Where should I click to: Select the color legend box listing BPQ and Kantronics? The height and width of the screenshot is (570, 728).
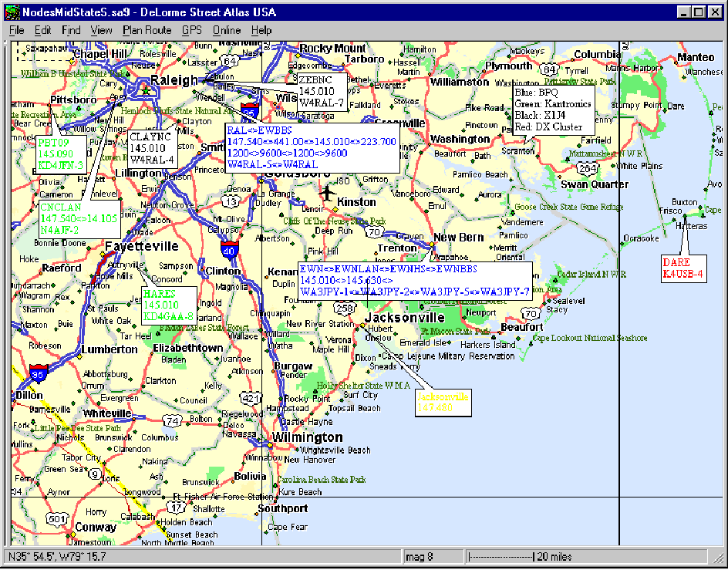tap(554, 110)
